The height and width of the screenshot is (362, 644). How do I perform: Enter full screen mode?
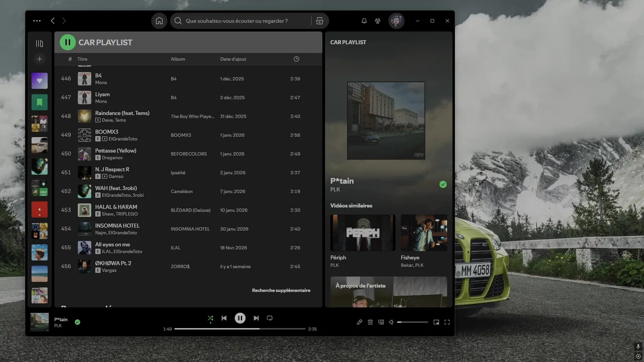(x=447, y=322)
